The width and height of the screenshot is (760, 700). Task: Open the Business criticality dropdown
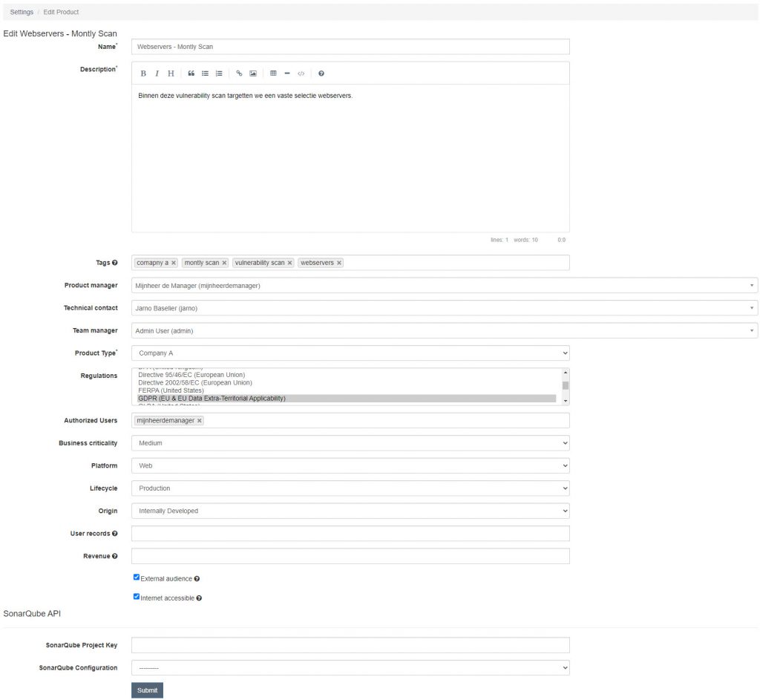349,443
